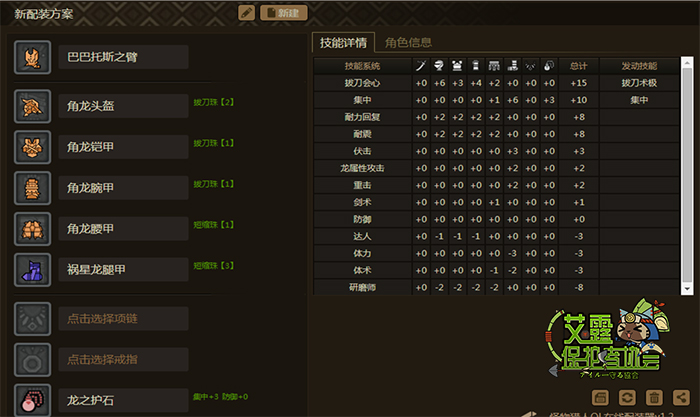This screenshot has width=700, height=417.
Task: Click the 拔刀珠【1】 decoration beside 角龙腕甲
Action: 214,184
